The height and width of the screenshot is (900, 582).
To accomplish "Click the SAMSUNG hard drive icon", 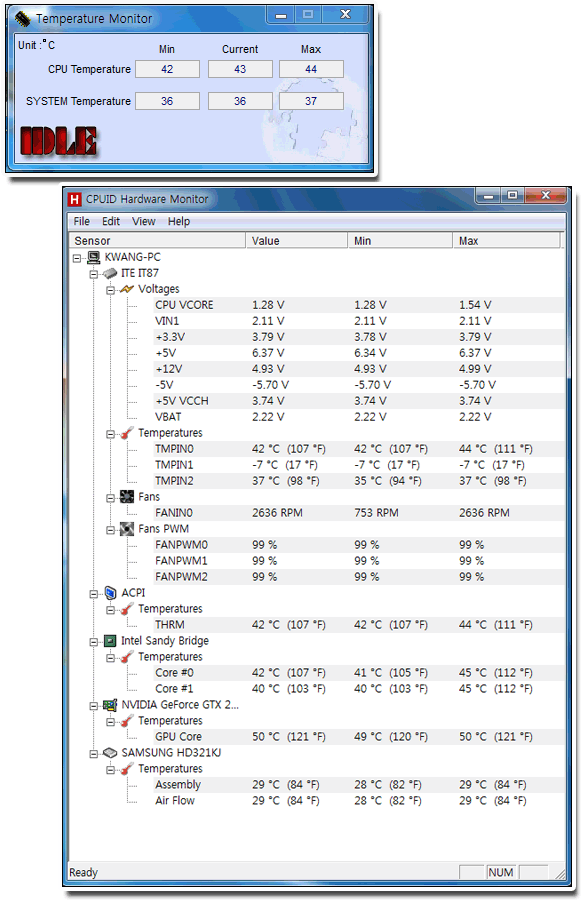I will pos(110,752).
